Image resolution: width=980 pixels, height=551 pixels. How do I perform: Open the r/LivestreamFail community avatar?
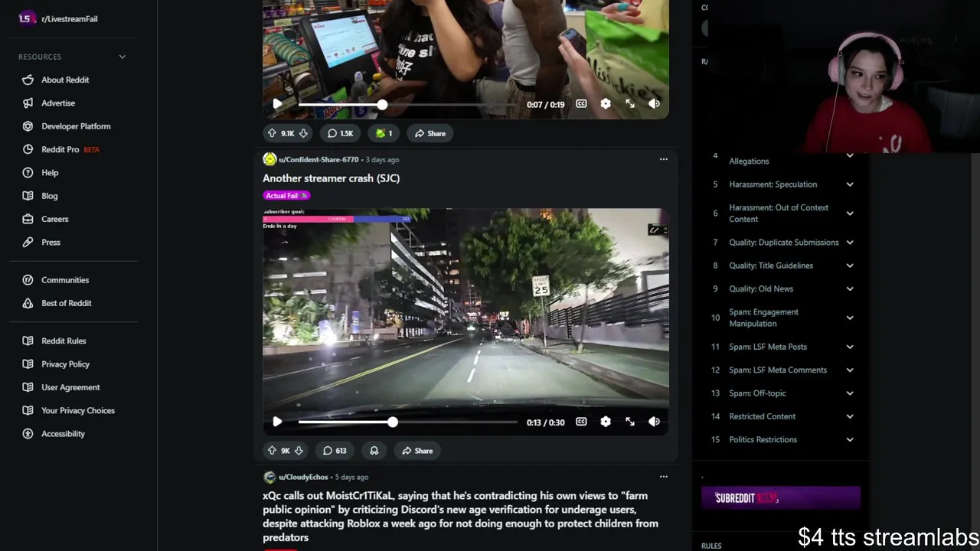[x=28, y=18]
